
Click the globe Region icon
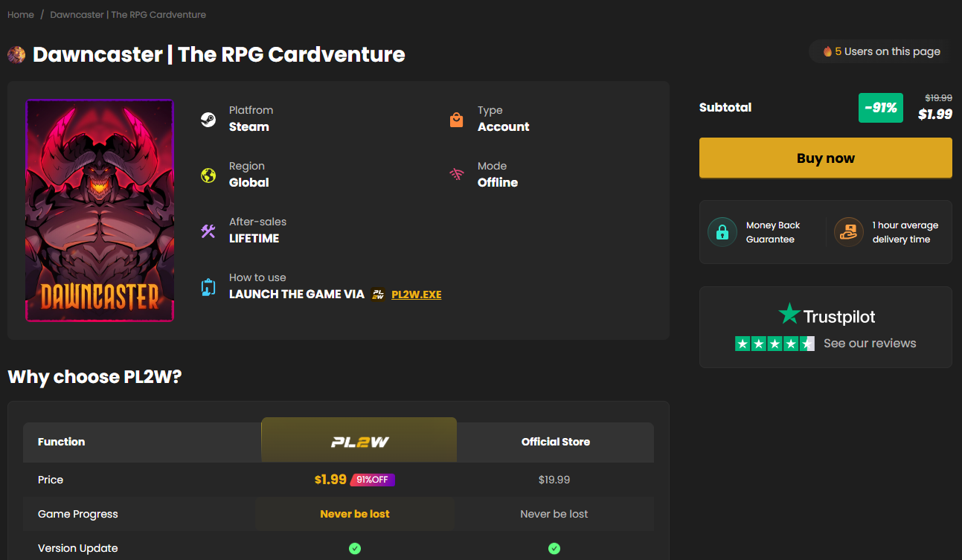[208, 176]
